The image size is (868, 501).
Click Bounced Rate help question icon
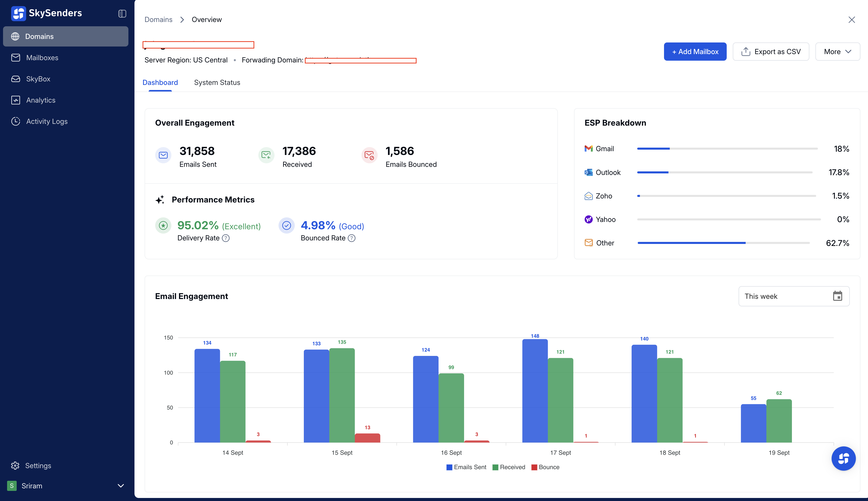pyautogui.click(x=351, y=238)
